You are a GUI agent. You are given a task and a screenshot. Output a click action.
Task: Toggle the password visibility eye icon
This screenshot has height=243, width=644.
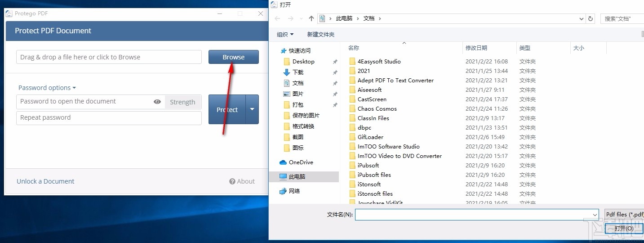tap(157, 102)
